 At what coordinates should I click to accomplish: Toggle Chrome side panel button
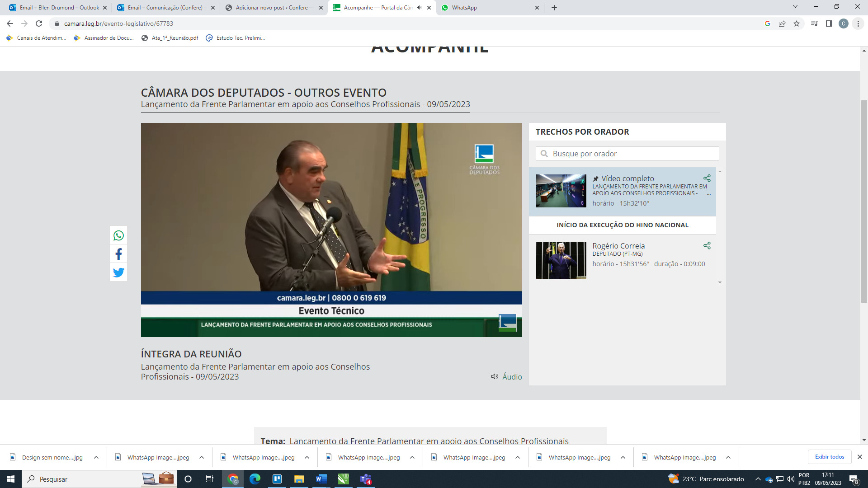[x=829, y=23]
